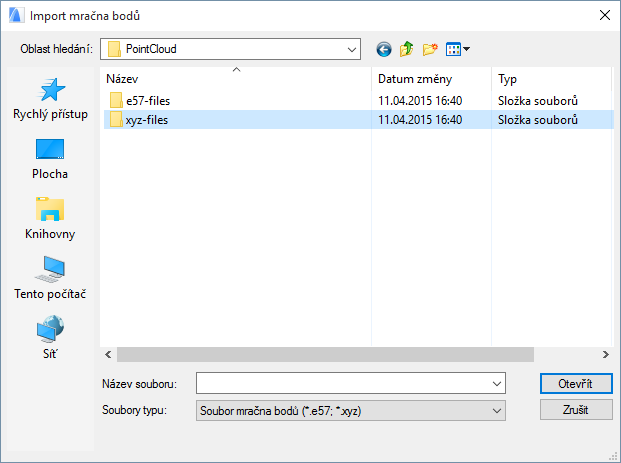The width and height of the screenshot is (621, 463).
Task: Close the Import mračna bodů dialog
Action: coord(604,15)
